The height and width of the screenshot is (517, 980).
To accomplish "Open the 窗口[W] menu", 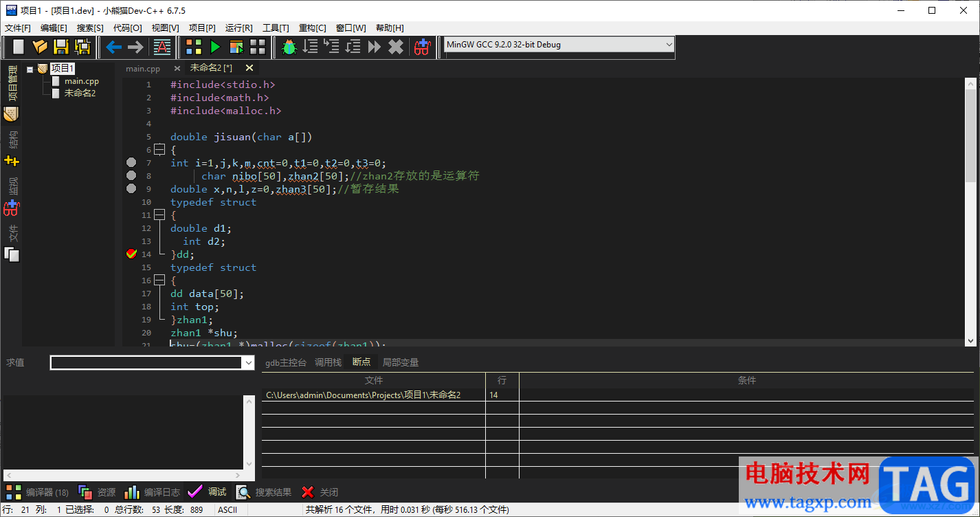I will point(350,27).
